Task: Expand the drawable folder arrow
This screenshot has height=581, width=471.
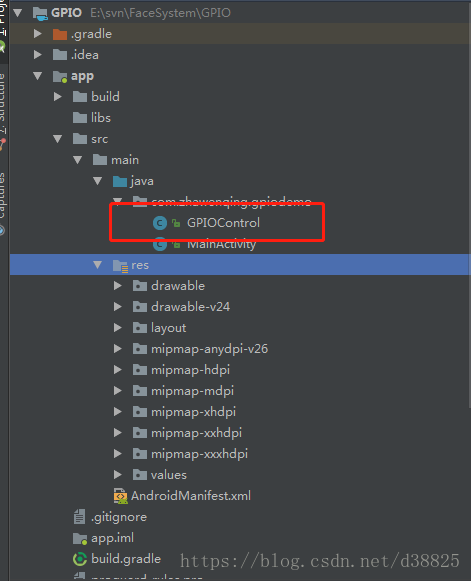Action: (x=117, y=286)
